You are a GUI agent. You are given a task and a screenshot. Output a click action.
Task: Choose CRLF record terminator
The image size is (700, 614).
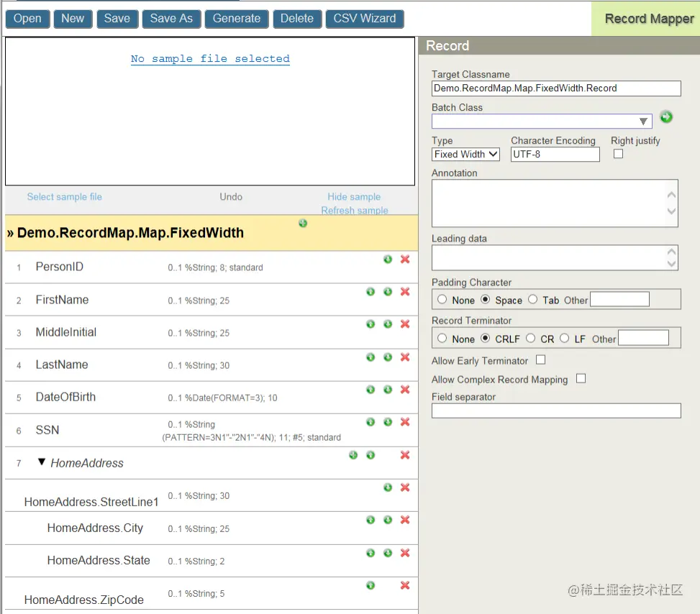[486, 338]
